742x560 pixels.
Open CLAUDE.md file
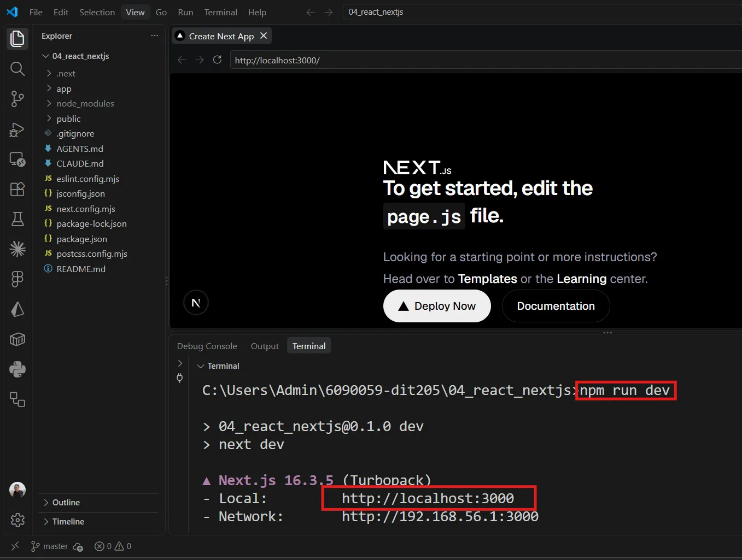coord(80,163)
